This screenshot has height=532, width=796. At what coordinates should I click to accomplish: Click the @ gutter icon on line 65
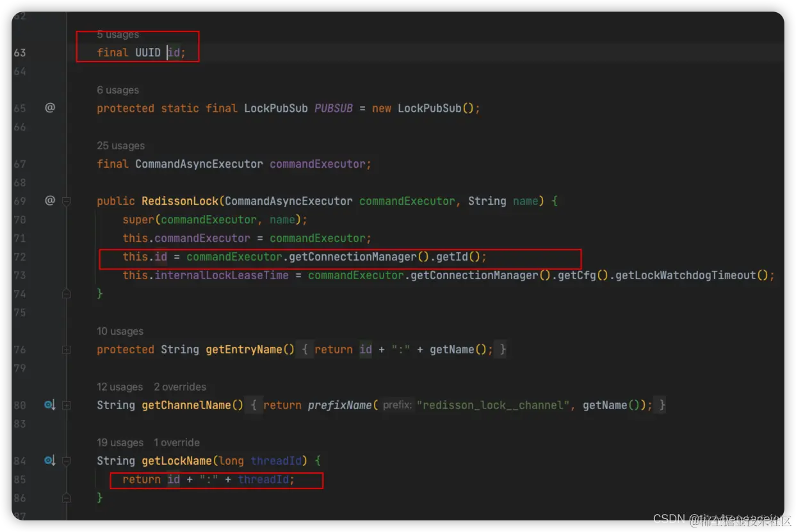point(50,108)
